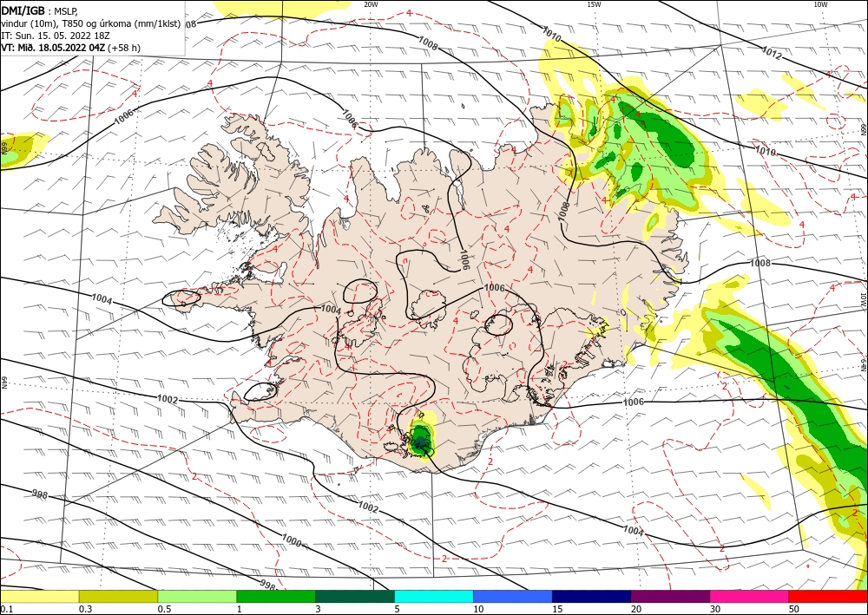Click the legend value "3"
This screenshot has height=615, width=868.
(318, 609)
